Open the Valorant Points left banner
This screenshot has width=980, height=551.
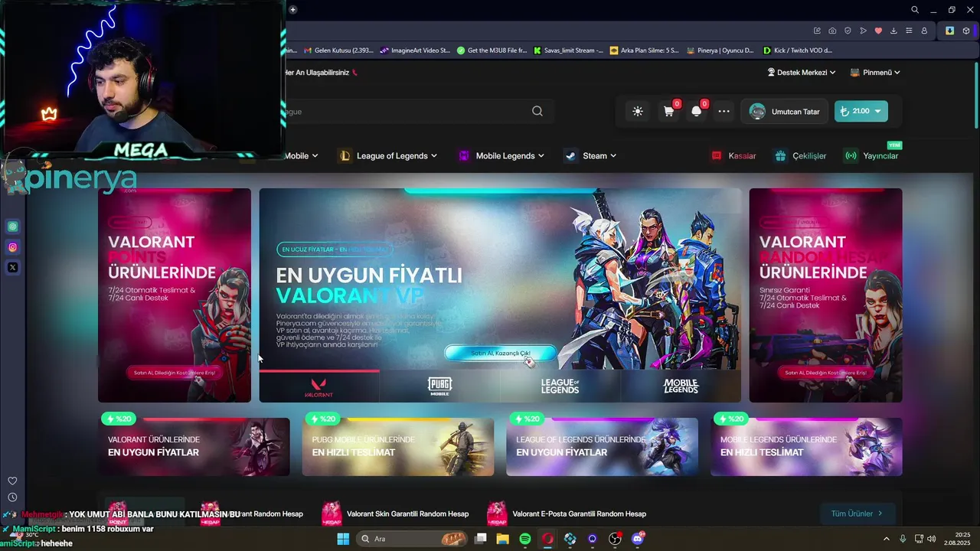(x=175, y=295)
